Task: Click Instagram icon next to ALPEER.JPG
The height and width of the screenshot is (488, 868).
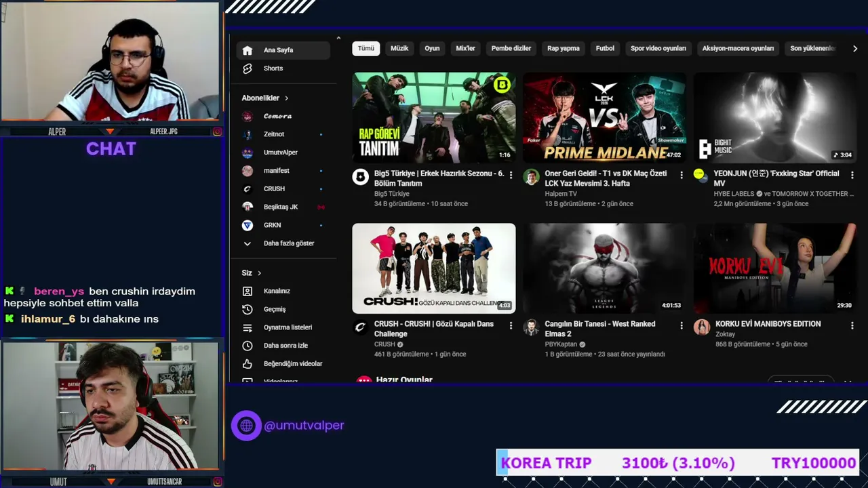Action: click(217, 131)
